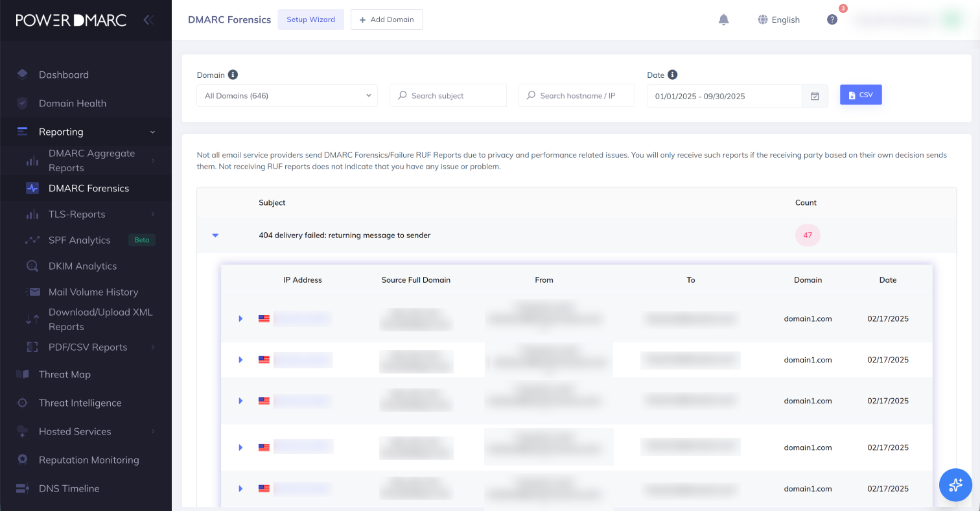Image resolution: width=980 pixels, height=511 pixels.
Task: Open the All Domains (646) dropdown
Action: (287, 95)
